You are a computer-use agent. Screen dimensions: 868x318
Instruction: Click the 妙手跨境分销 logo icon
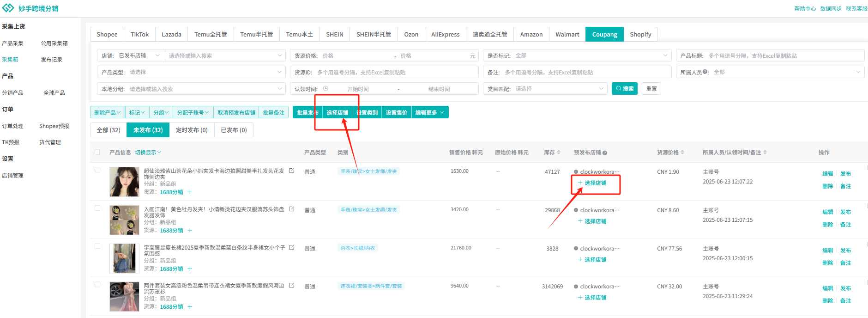(x=8, y=8)
